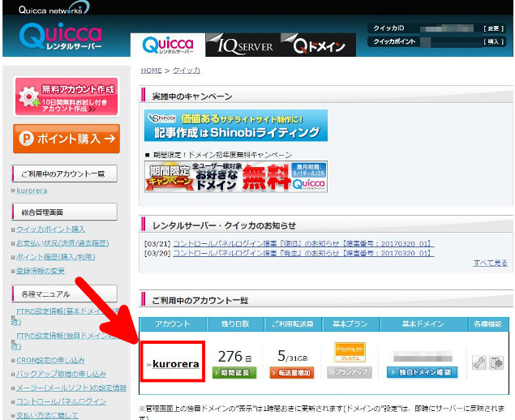This screenshot has height=420, width=515.
Task: Open クイッカポイント購入 sidebar link
Action: 50,229
